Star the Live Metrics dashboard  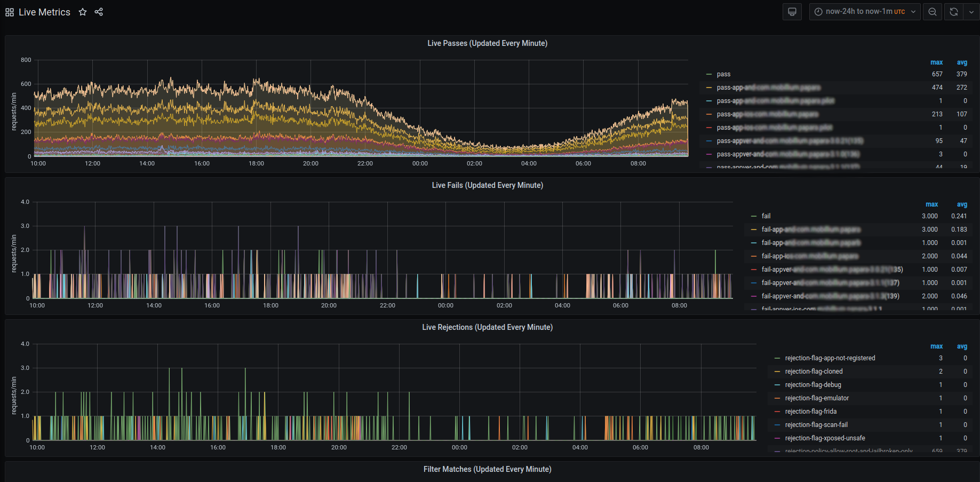pos(83,12)
